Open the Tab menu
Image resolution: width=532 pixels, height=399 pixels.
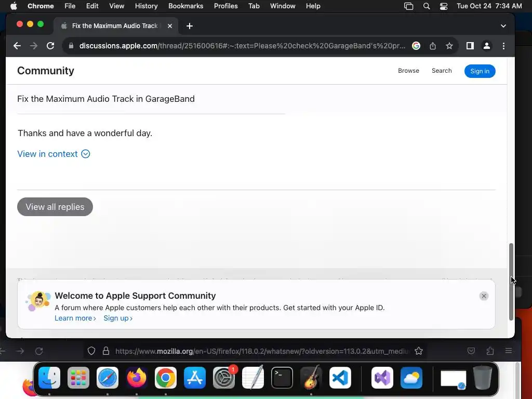click(254, 6)
